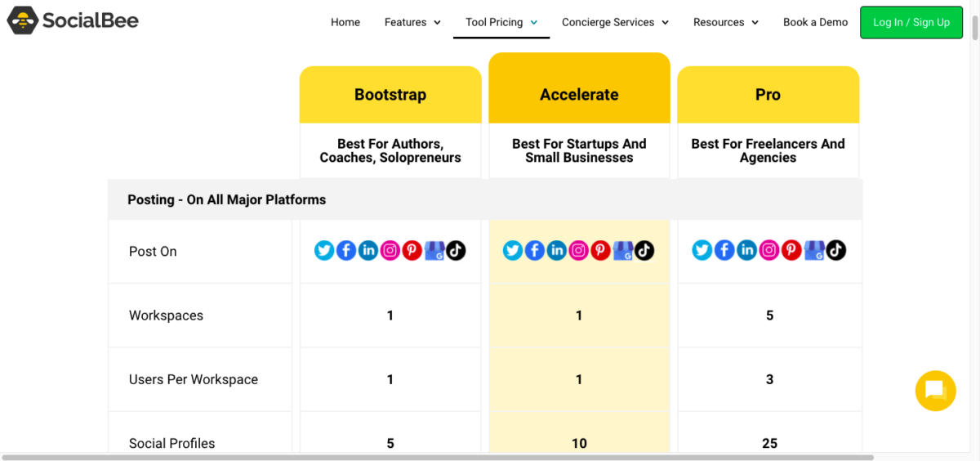The width and height of the screenshot is (980, 461).
Task: Expand the Features dropdown menu
Action: 412,22
